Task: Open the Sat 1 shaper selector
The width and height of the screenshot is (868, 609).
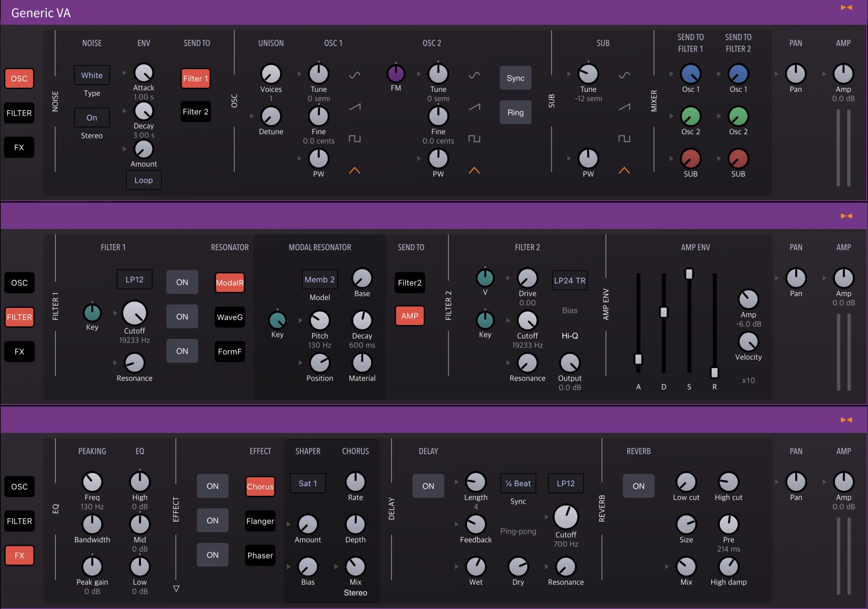Action: (308, 483)
